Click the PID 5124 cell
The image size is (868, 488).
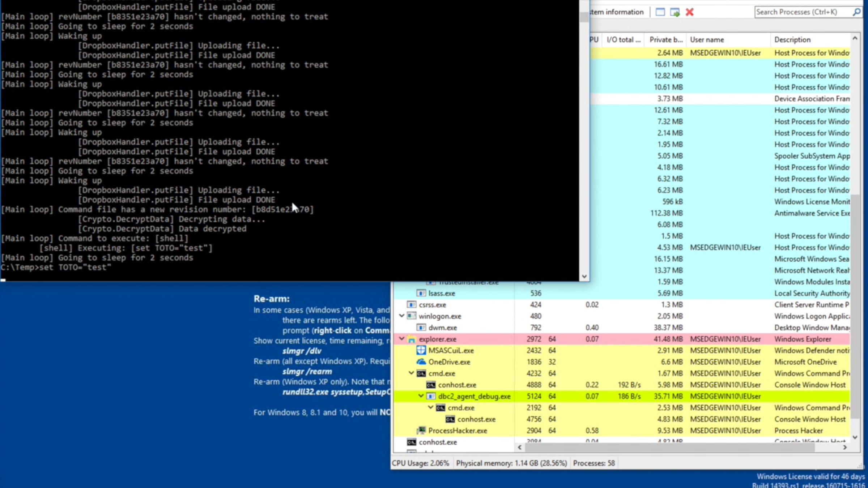point(534,396)
